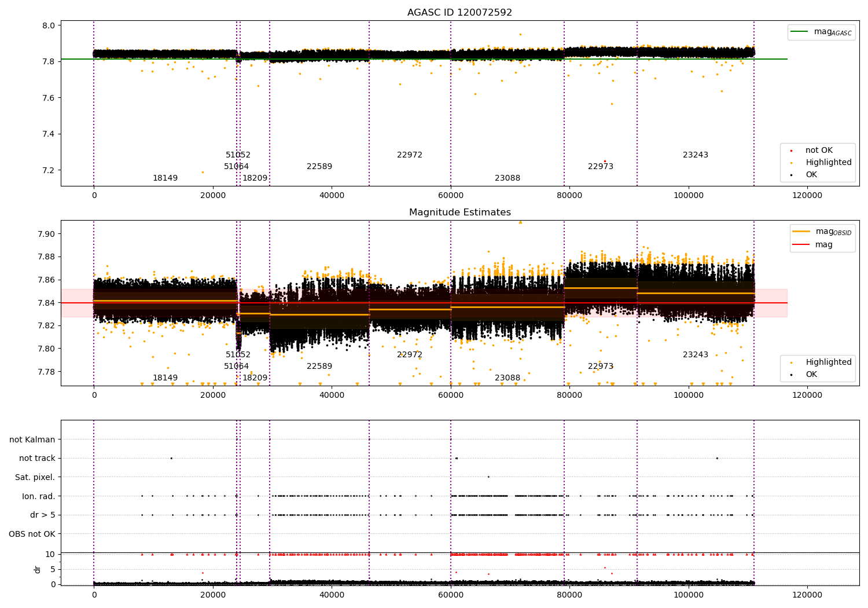Screen dimensions: 868x608
Task: Click the 8.0 y-axis tick of the top plot
Action: click(49, 25)
